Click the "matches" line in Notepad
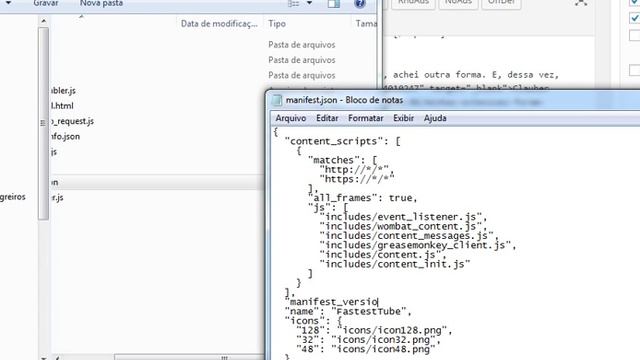This screenshot has width=640, height=360. [342, 160]
